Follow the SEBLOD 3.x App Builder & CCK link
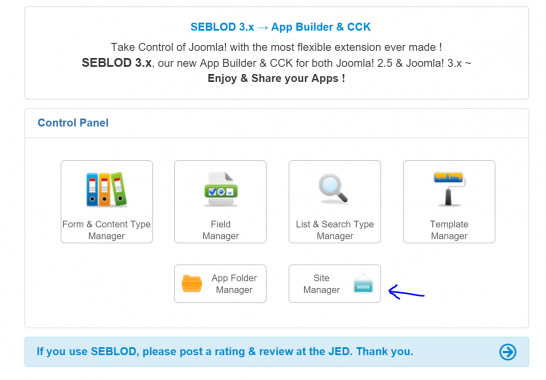This screenshot has height=380, width=546. [x=281, y=27]
